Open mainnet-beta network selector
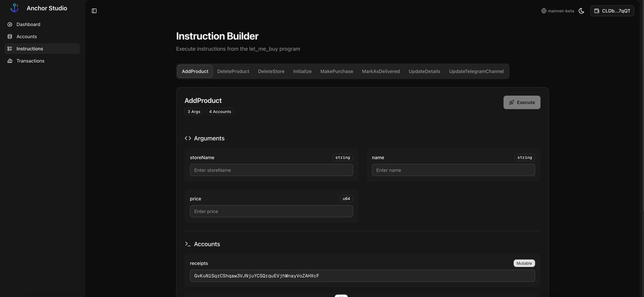 pyautogui.click(x=558, y=11)
